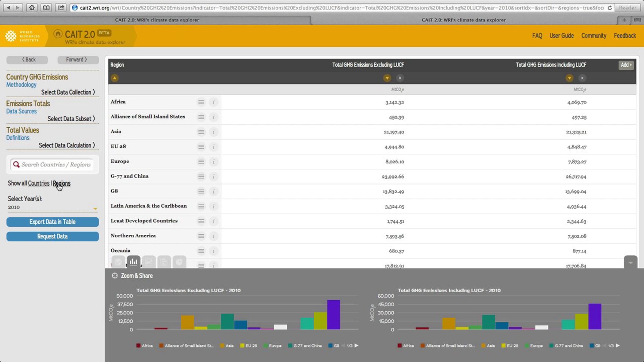Open the User Guide menu item
The image size is (644, 362).
click(x=561, y=36)
